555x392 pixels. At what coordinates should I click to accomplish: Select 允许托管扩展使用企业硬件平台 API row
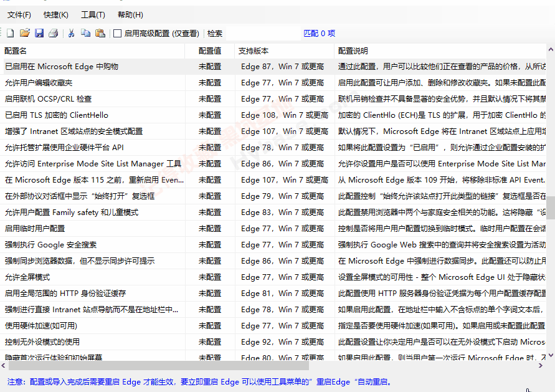pyautogui.click(x=273, y=148)
